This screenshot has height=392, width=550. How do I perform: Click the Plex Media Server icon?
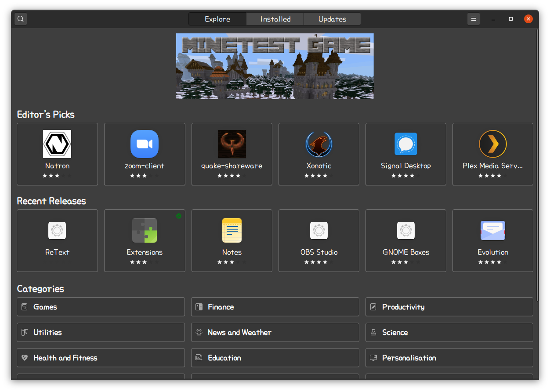pos(493,144)
